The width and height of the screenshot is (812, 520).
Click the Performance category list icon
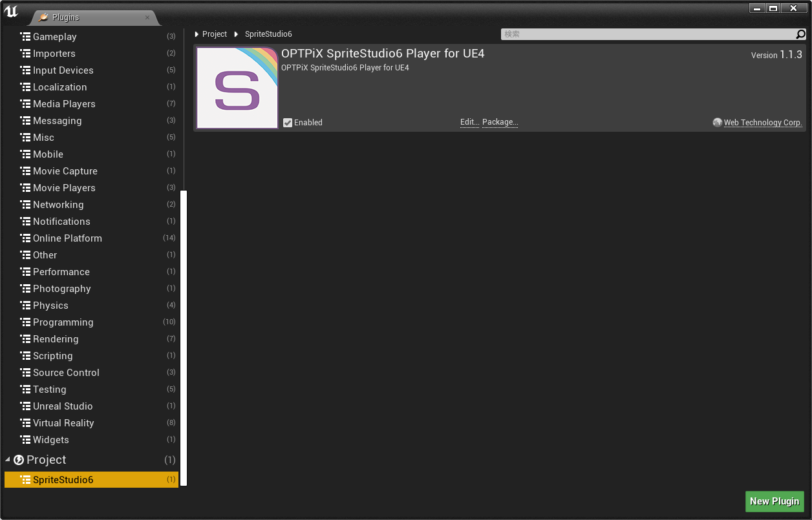tap(25, 272)
